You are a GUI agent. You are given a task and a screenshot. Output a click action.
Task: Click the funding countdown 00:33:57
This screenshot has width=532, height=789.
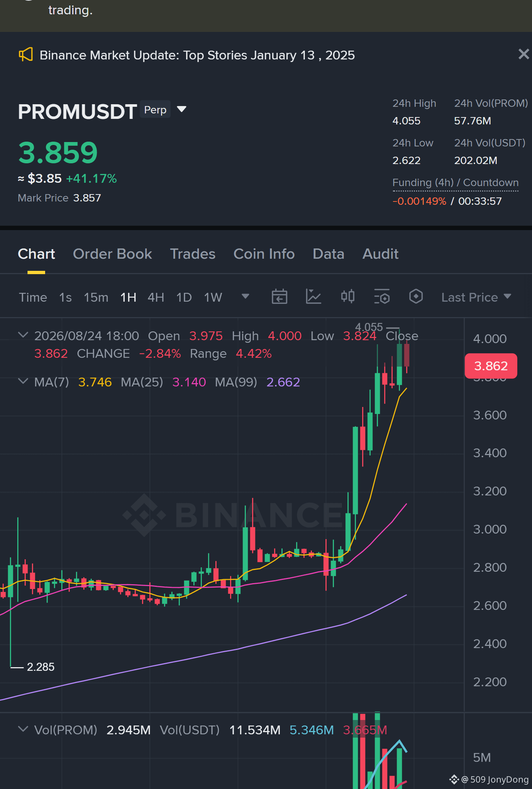pyautogui.click(x=480, y=201)
